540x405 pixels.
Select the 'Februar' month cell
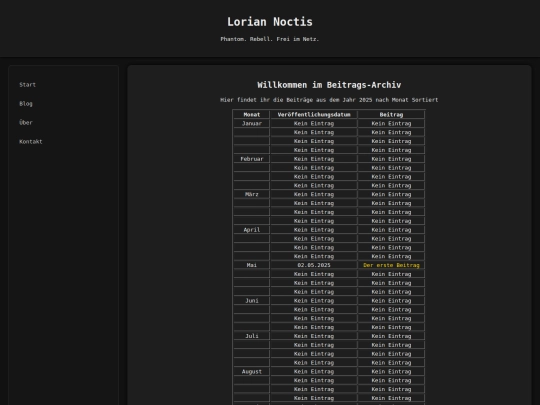(252, 159)
